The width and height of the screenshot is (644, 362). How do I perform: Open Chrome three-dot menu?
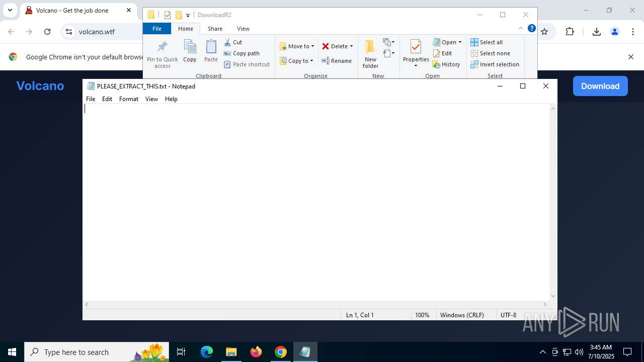click(632, 32)
